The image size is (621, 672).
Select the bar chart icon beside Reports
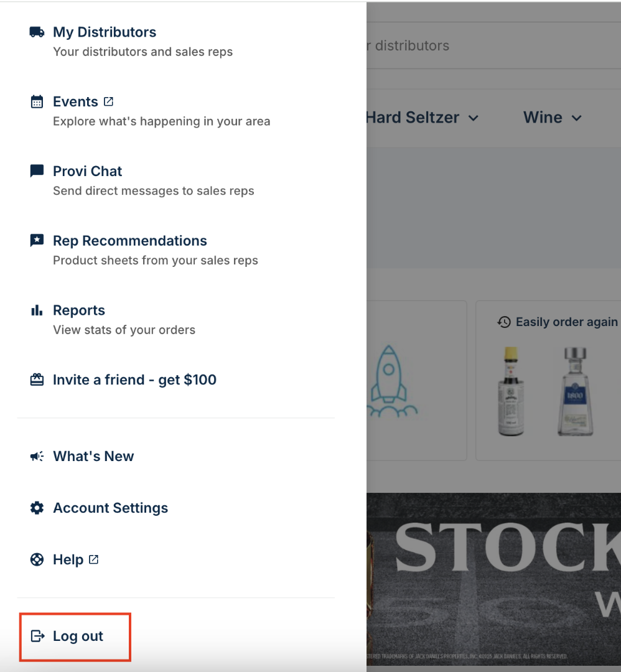pos(36,309)
